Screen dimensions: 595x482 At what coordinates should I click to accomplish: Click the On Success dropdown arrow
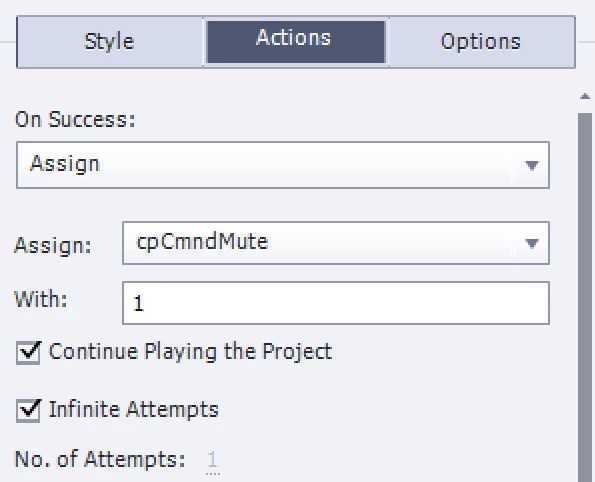(532, 165)
